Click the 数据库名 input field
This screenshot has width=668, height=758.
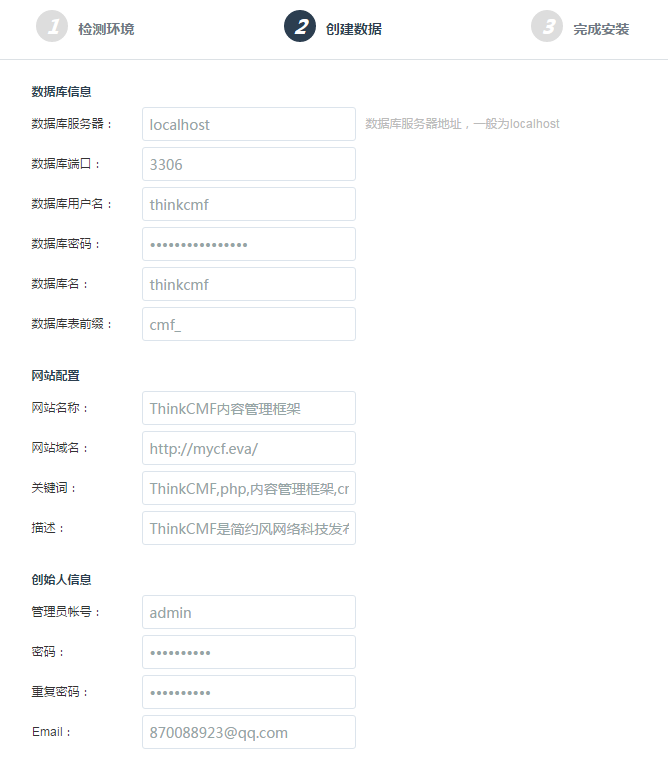click(249, 284)
